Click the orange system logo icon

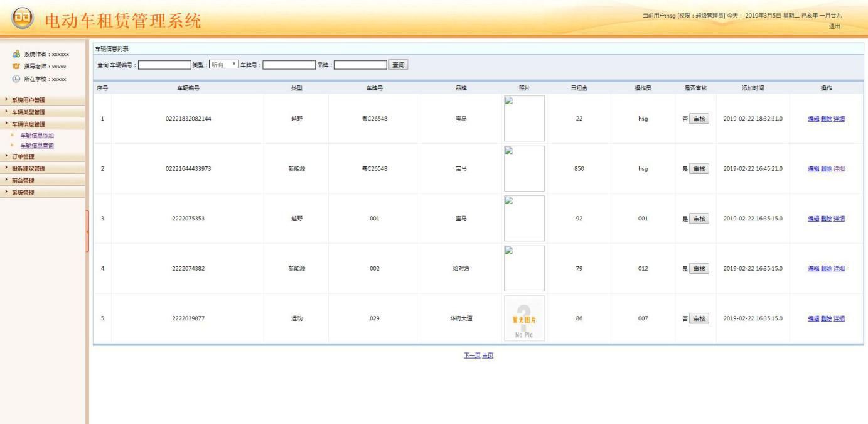pos(22,18)
